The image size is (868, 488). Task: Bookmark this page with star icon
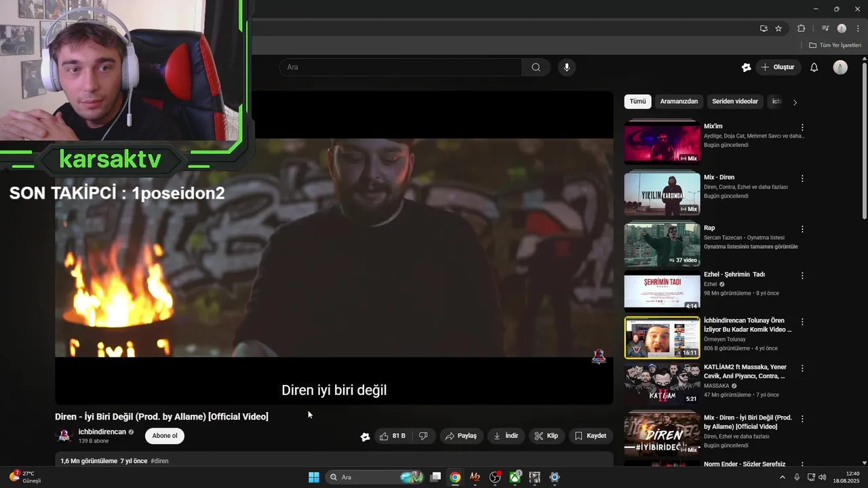click(x=778, y=28)
